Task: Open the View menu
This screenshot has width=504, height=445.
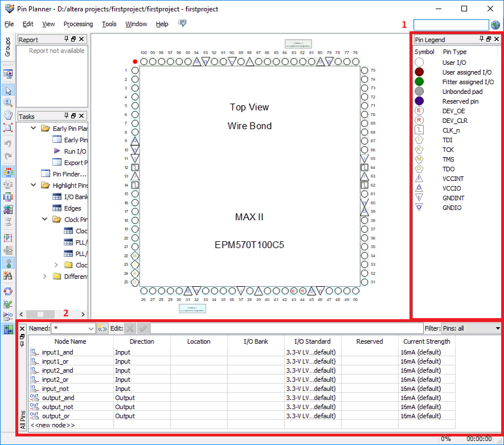Action: [48, 24]
